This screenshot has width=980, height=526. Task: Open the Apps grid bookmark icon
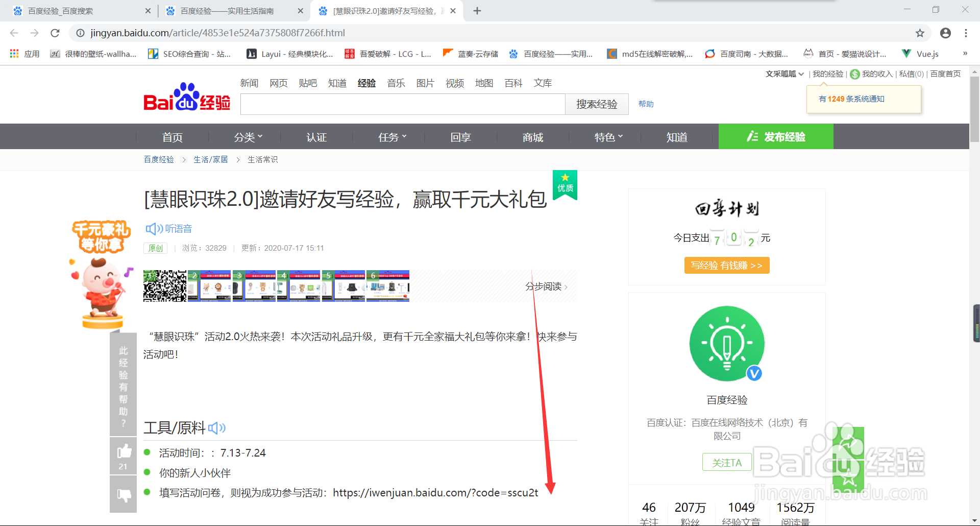(x=14, y=54)
